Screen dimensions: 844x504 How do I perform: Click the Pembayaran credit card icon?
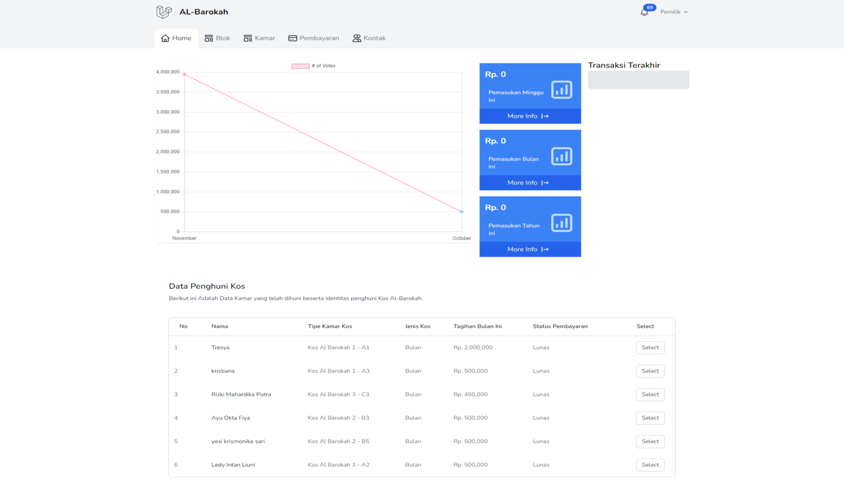tap(292, 38)
